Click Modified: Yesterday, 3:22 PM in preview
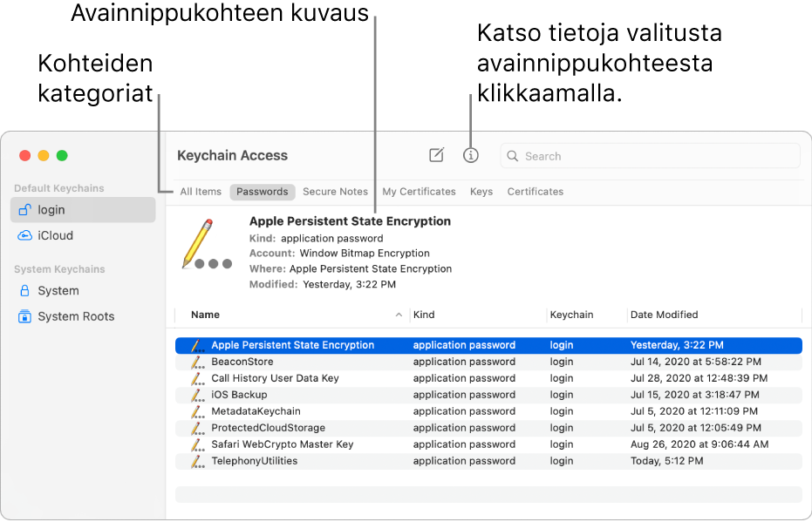812x522 pixels. click(x=322, y=284)
